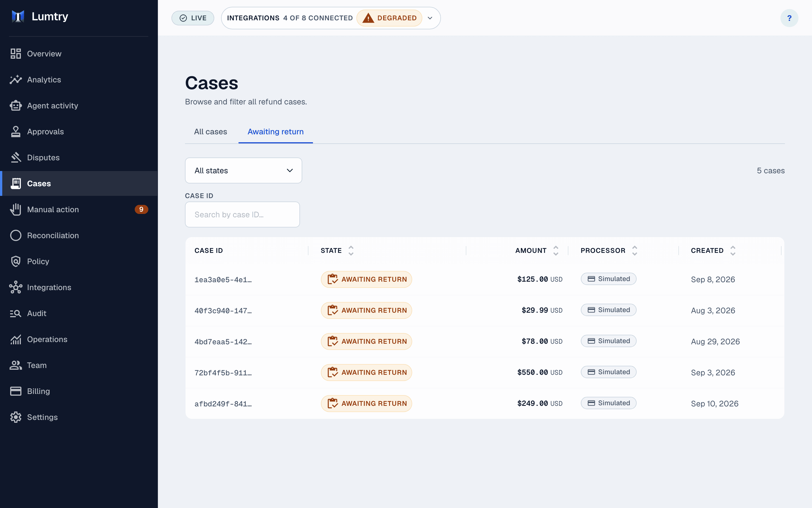Click the Manual action badge showing 9

141,209
